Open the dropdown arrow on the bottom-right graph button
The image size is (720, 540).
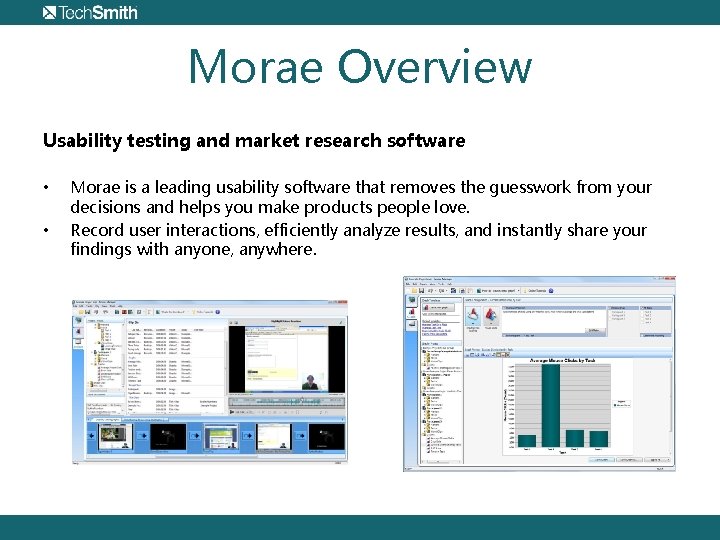668,460
